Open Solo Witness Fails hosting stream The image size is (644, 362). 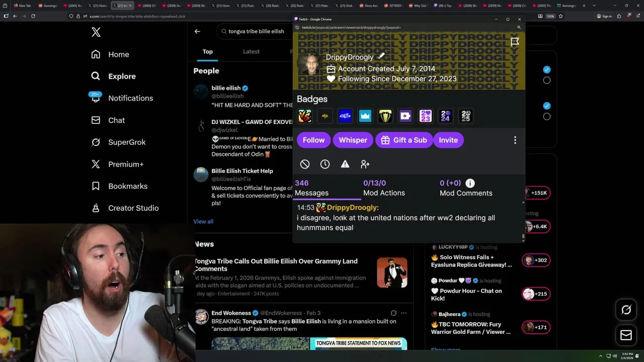pos(471,261)
